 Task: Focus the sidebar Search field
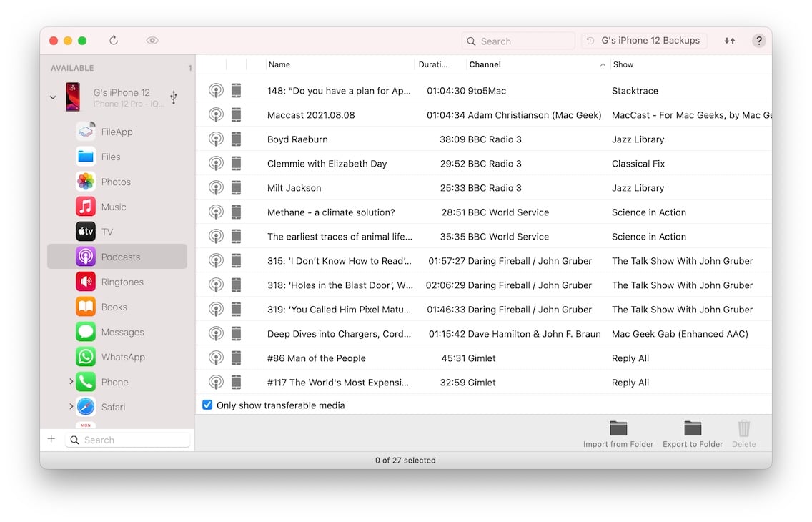pos(127,440)
